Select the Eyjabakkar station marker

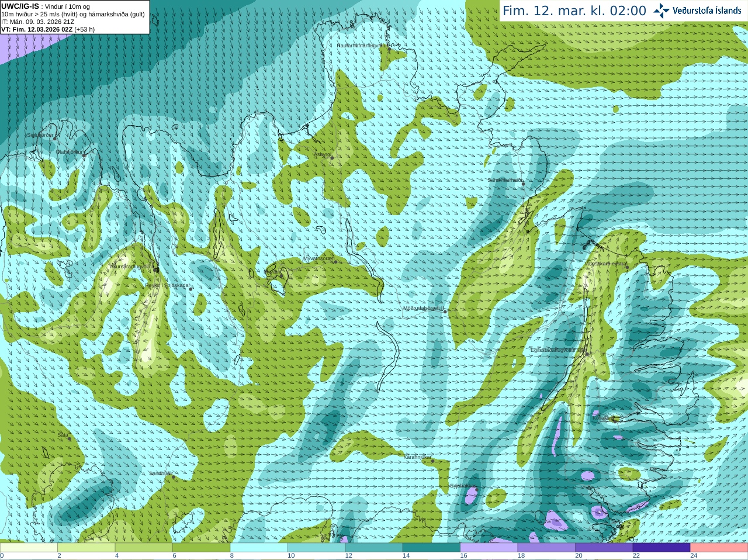(476, 489)
